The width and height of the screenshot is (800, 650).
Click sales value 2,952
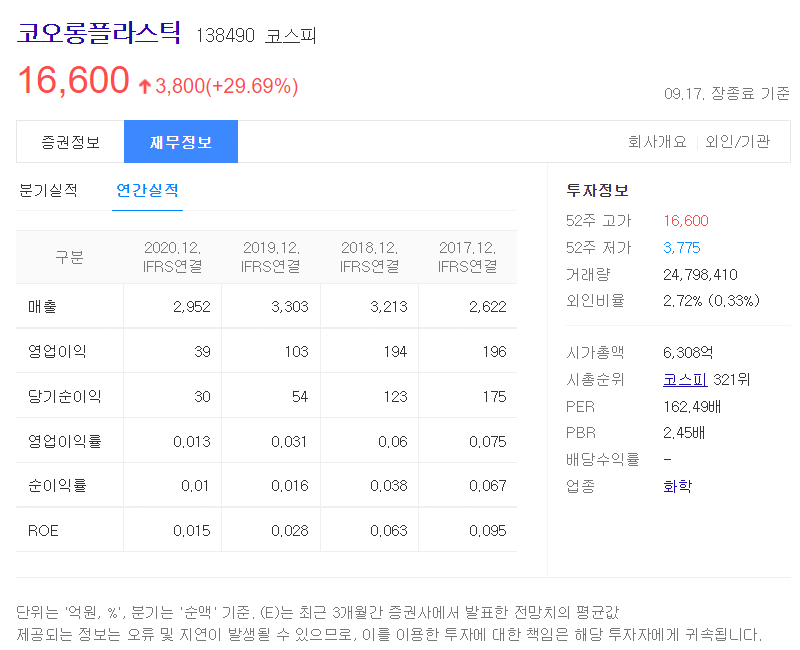[191, 306]
